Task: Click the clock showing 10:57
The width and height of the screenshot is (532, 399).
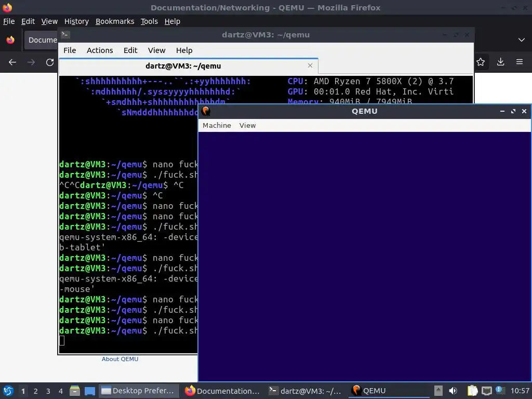Action: coord(520,391)
